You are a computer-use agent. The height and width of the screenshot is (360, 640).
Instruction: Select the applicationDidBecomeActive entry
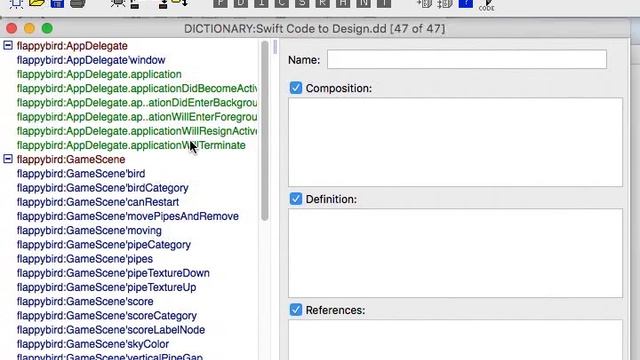pos(137,89)
